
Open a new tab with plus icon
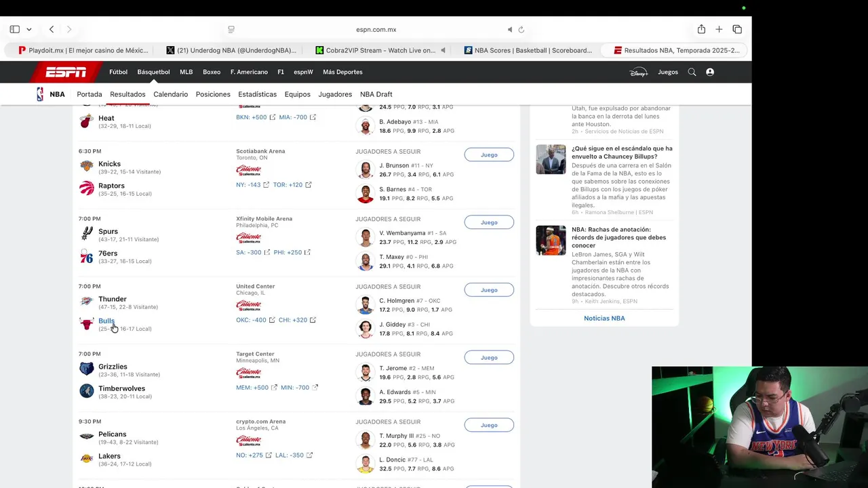719,29
